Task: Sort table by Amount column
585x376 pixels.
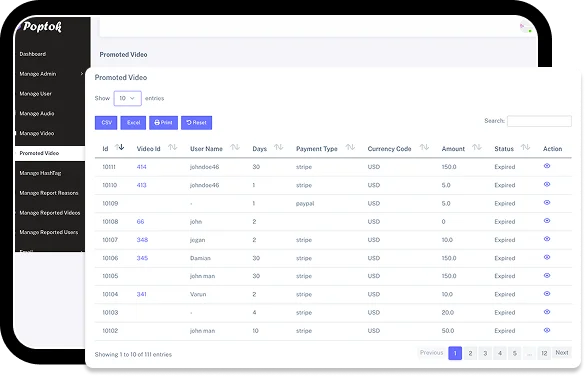Action: tap(476, 148)
